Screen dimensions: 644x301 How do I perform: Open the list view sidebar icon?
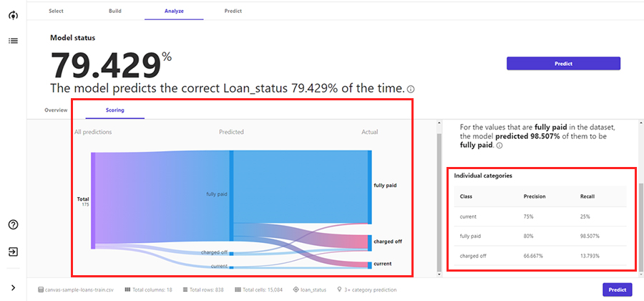(13, 41)
